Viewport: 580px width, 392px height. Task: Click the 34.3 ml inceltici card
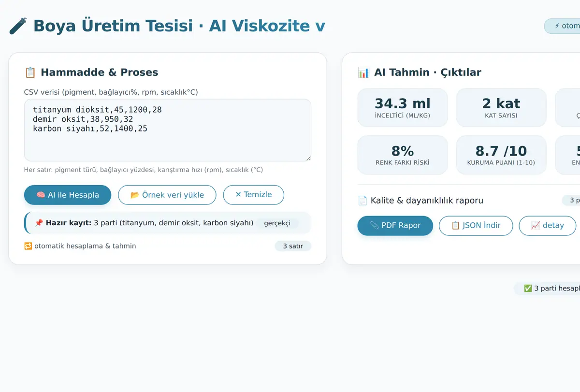coord(403,108)
